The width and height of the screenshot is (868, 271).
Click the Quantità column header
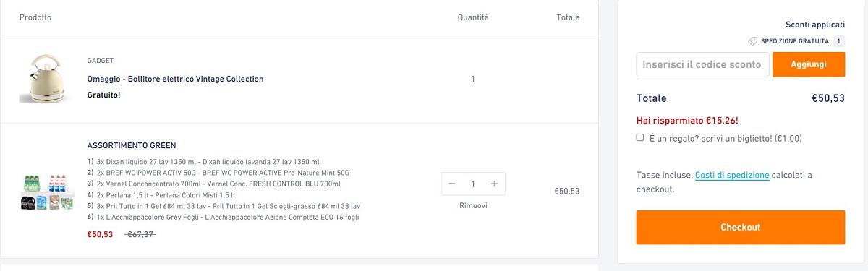click(x=473, y=17)
